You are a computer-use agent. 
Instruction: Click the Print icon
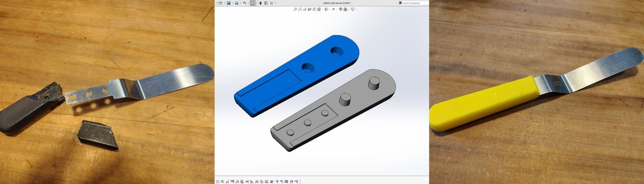(x=236, y=3)
